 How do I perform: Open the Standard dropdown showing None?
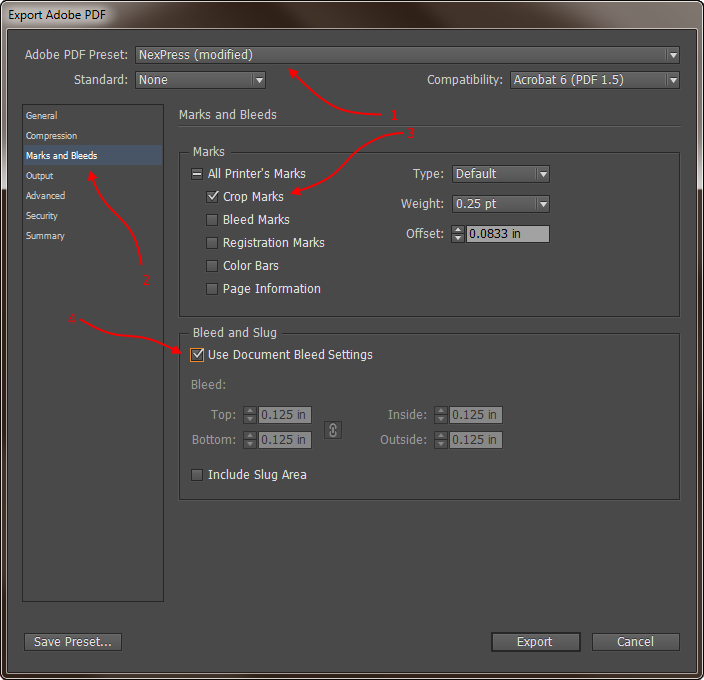[x=200, y=80]
